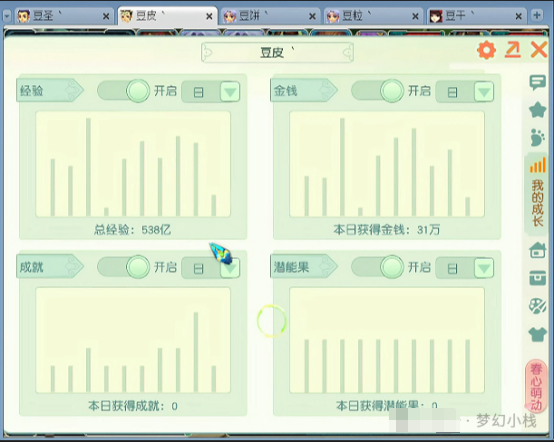This screenshot has height=443, width=554.
Task: Open the paw print pet sidebar icon
Action: (x=537, y=137)
